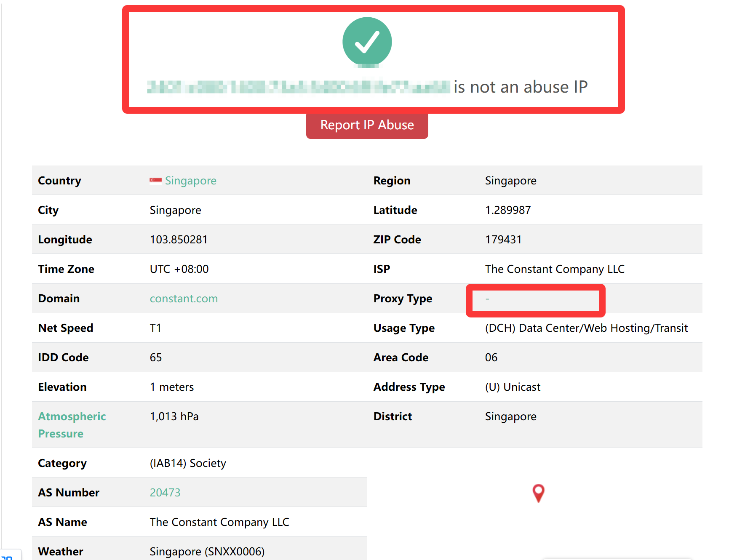Image resolution: width=737 pixels, height=560 pixels.
Task: Select the pressure value 1,013 hPa
Action: click(174, 416)
